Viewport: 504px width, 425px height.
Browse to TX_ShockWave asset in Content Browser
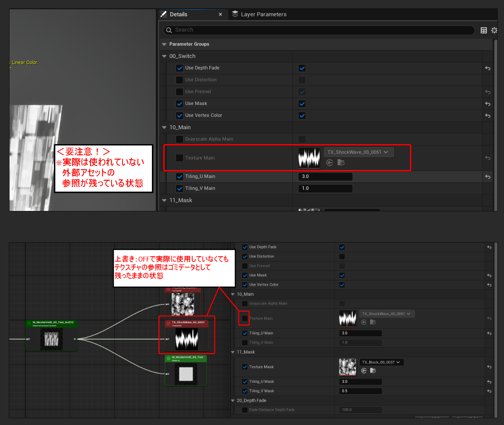pyautogui.click(x=341, y=163)
